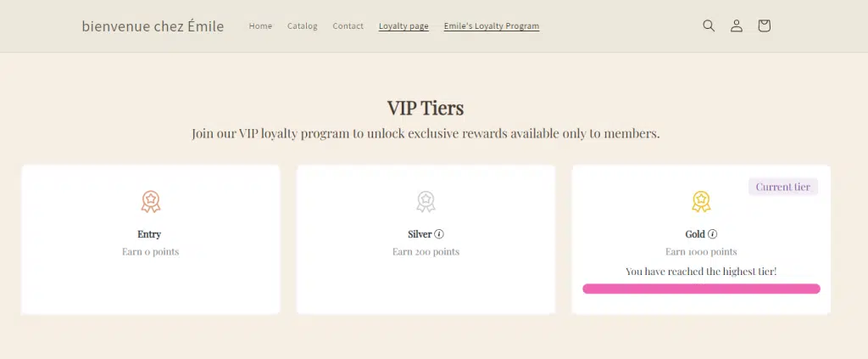Image resolution: width=868 pixels, height=359 pixels.
Task: Click the Silver tier medal icon
Action: point(426,202)
